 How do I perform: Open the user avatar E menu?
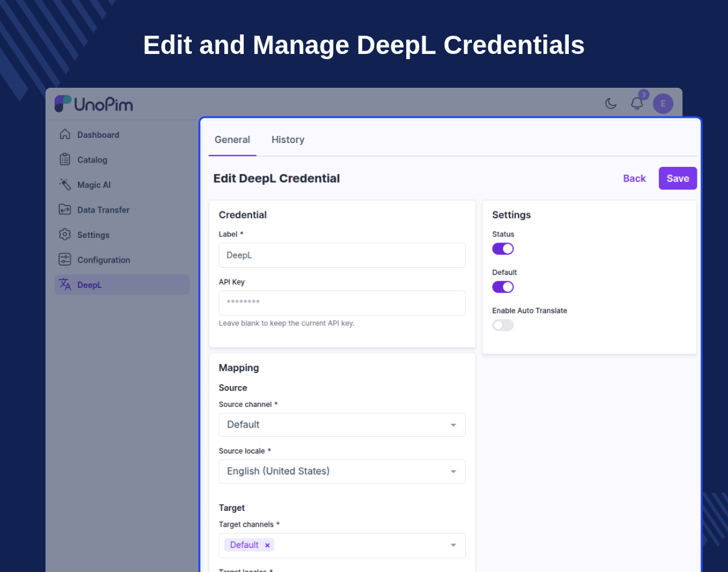(663, 103)
